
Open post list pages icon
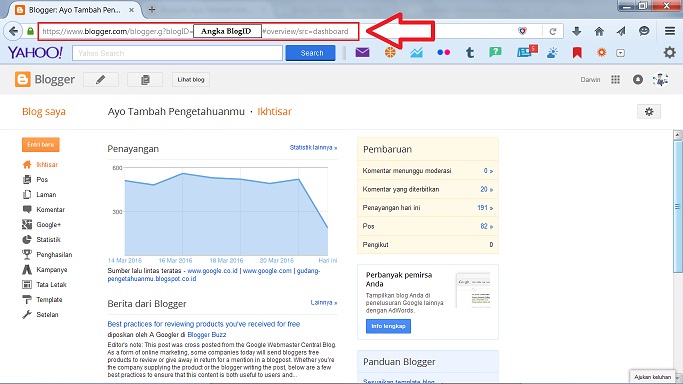click(145, 80)
